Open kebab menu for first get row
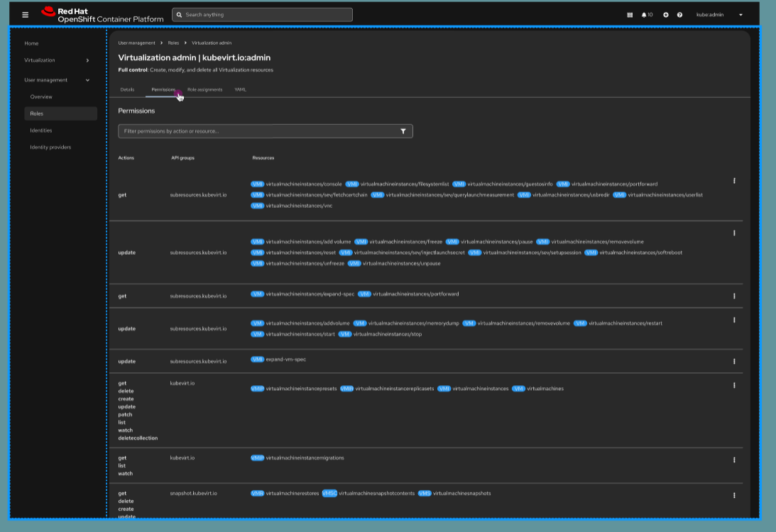Image resolution: width=776 pixels, height=532 pixels. click(x=734, y=181)
